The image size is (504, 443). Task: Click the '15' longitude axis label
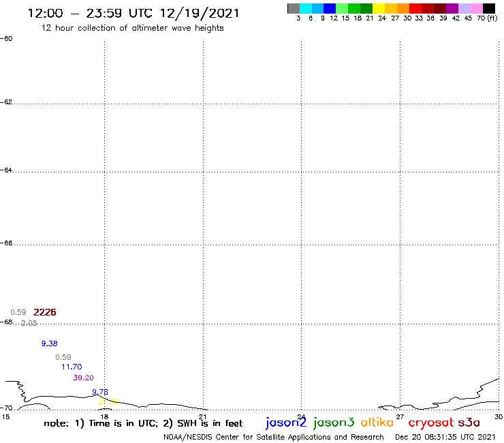click(x=5, y=417)
